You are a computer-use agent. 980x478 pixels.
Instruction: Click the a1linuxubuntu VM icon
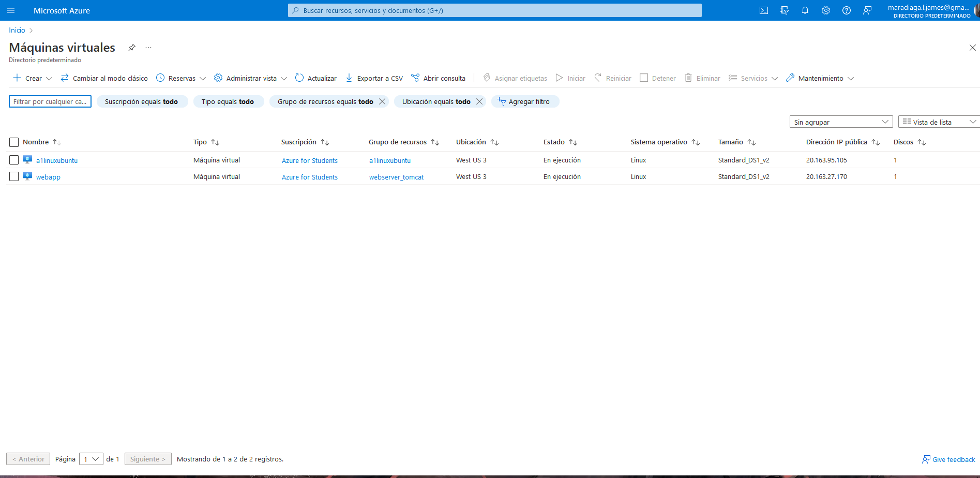(27, 160)
